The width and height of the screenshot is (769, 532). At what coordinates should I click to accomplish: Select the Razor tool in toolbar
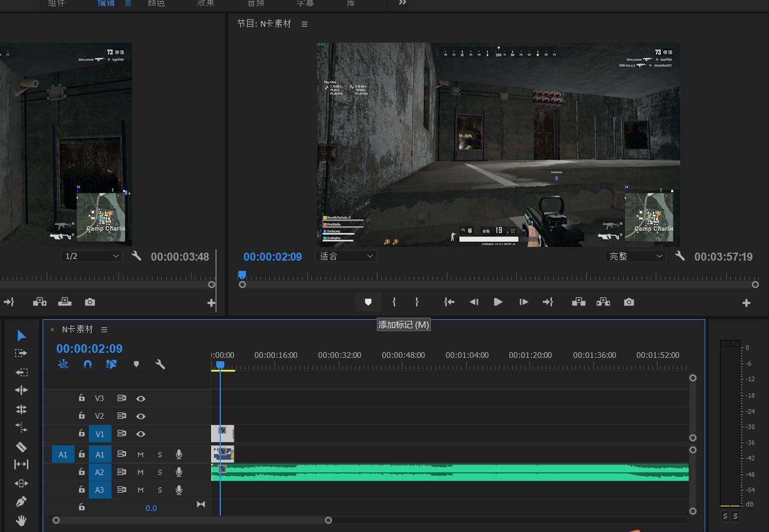pyautogui.click(x=21, y=447)
